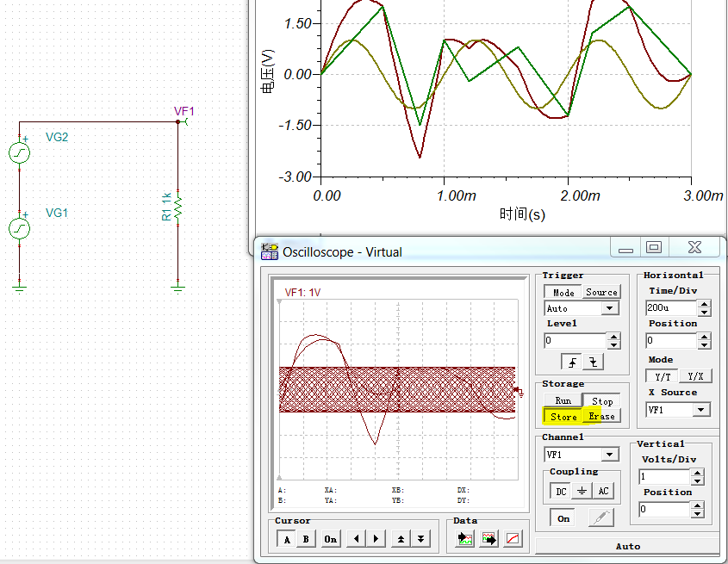Switch trigger settings to Mode tab
Viewport: 728px width, 564px height.
563,292
